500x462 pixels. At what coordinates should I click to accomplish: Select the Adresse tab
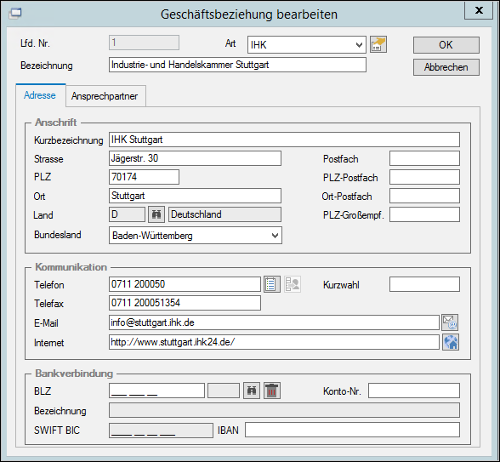click(x=40, y=95)
